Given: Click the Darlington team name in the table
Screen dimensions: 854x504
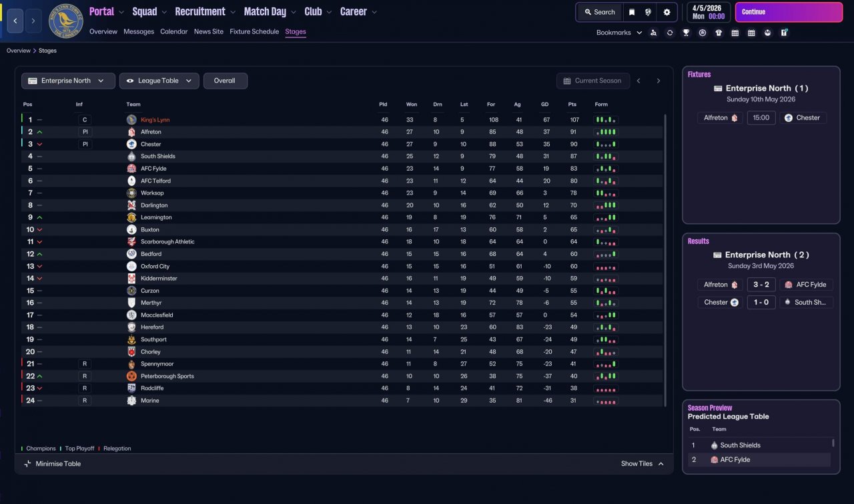Looking at the screenshot, I should 154,205.
